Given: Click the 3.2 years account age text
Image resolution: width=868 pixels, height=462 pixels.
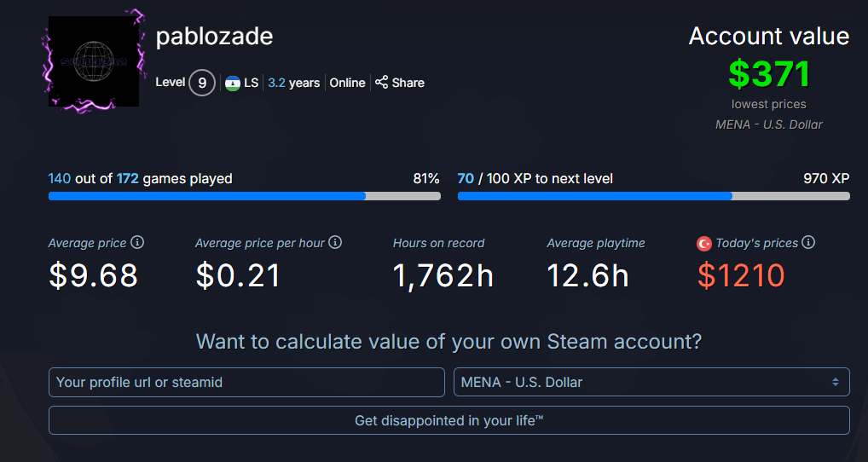Looking at the screenshot, I should pos(293,83).
